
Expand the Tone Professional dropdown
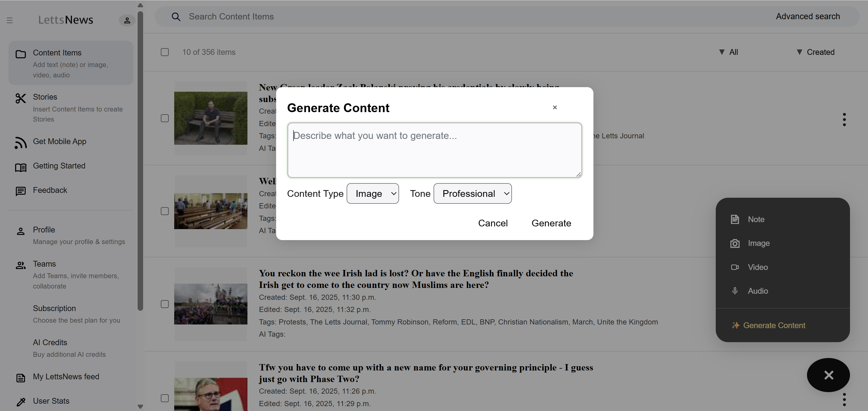tap(472, 193)
